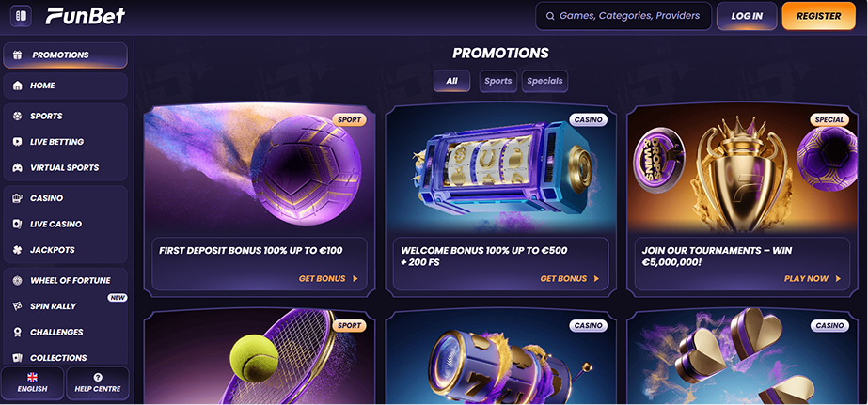This screenshot has height=405, width=868.
Task: Click the Log In button
Action: coord(747,16)
